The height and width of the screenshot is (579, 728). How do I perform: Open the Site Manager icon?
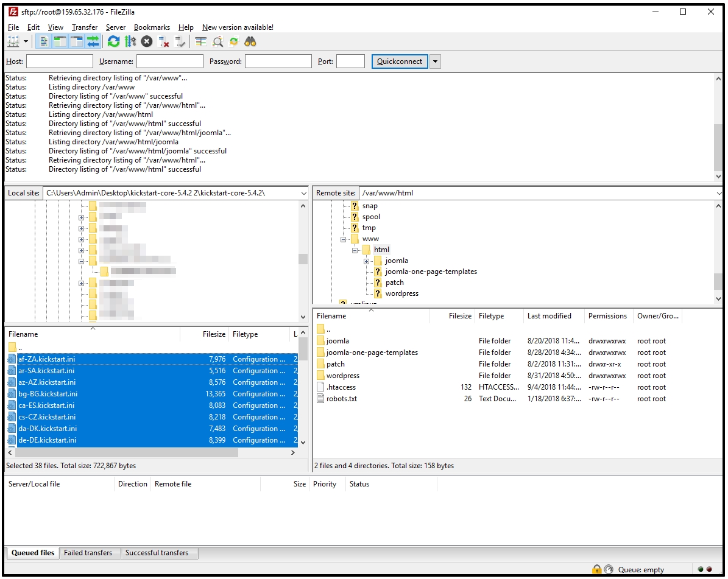[13, 42]
